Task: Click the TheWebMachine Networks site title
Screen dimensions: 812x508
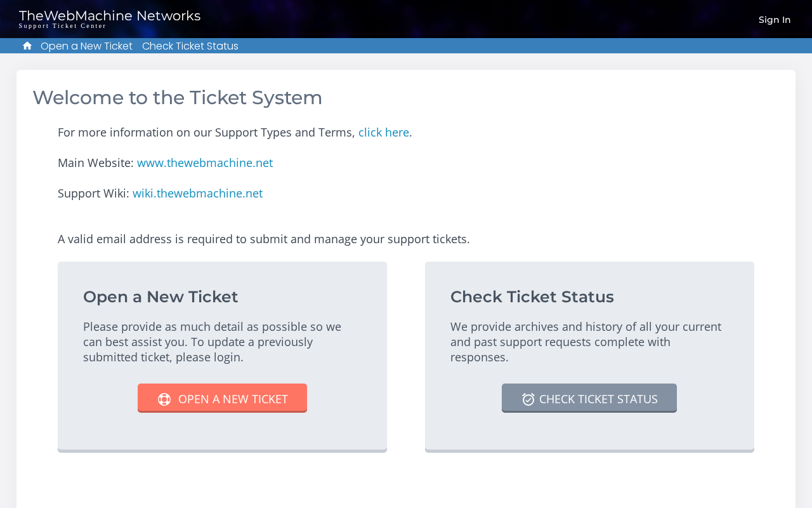Action: [x=110, y=16]
